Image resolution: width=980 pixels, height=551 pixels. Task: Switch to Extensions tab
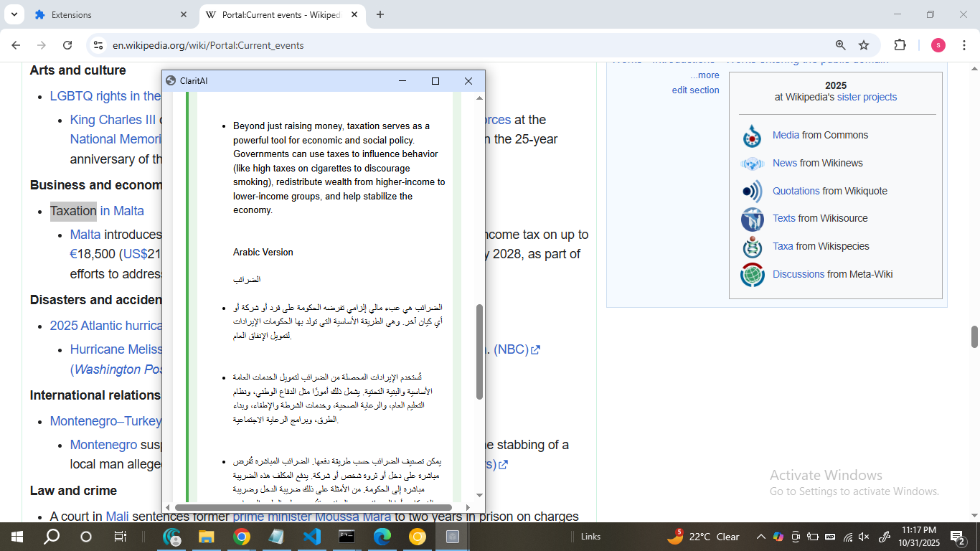point(111,14)
